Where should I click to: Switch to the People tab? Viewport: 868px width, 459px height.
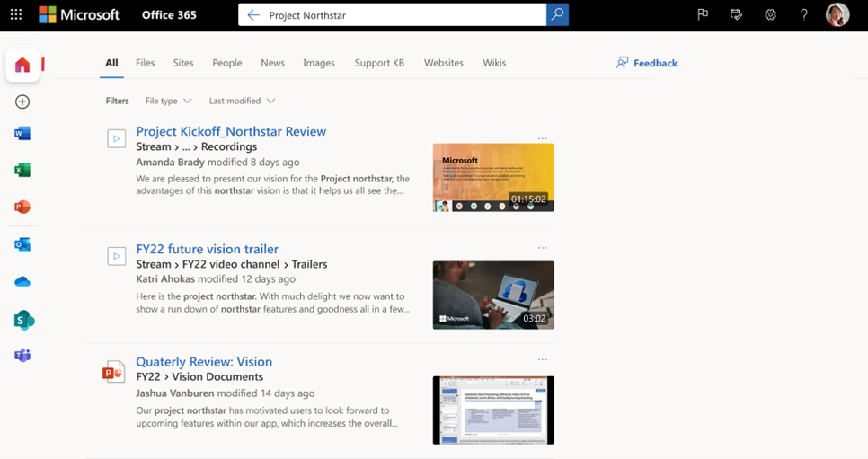pos(227,63)
